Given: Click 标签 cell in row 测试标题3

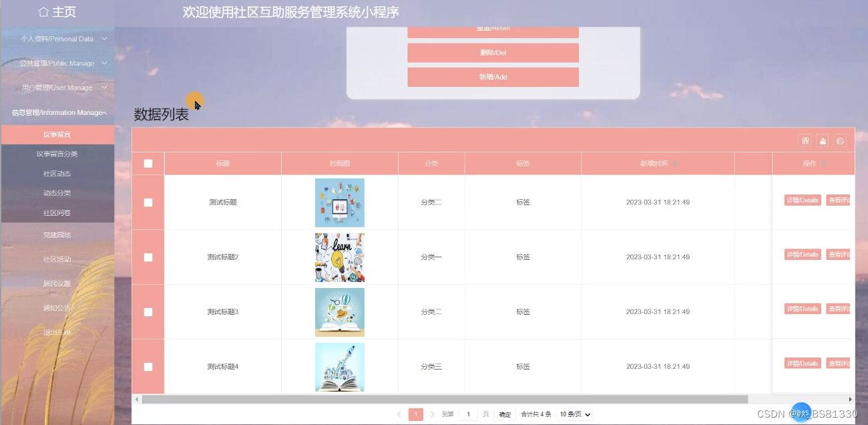Looking at the screenshot, I should (523, 312).
